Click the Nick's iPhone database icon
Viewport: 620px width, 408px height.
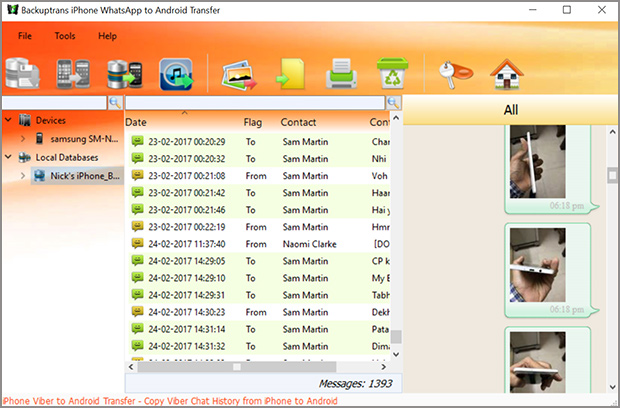[40, 176]
